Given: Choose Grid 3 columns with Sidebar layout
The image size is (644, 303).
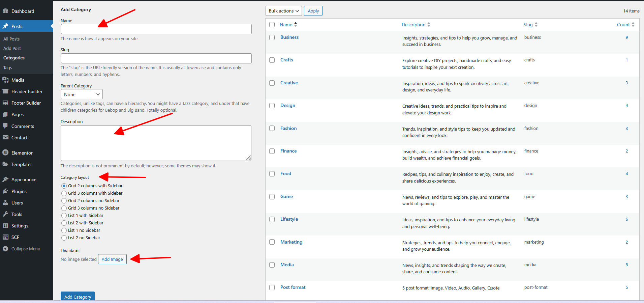Looking at the screenshot, I should pos(64,193).
